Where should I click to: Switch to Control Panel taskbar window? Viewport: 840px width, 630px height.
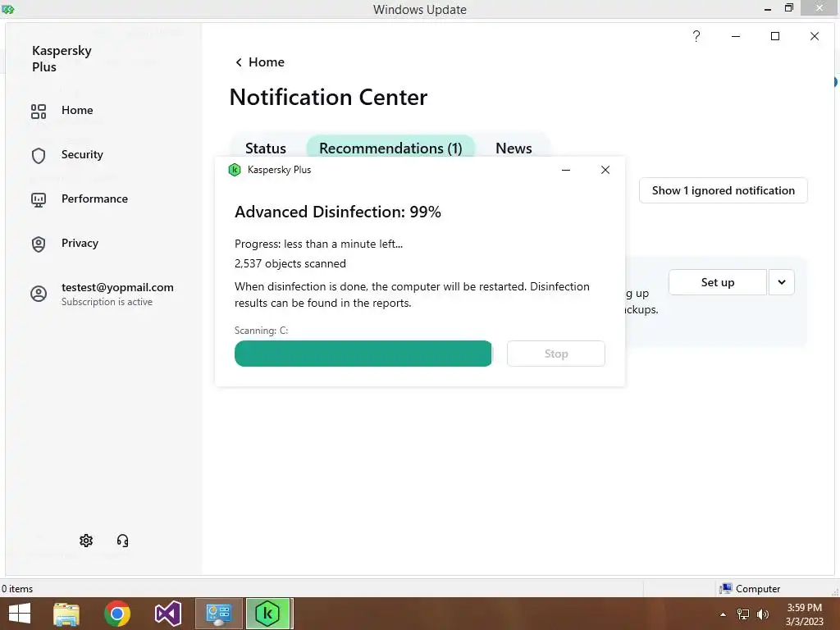tap(218, 614)
